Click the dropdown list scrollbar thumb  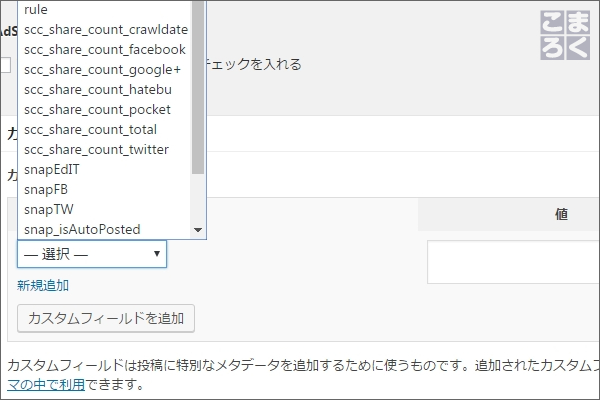click(198, 87)
